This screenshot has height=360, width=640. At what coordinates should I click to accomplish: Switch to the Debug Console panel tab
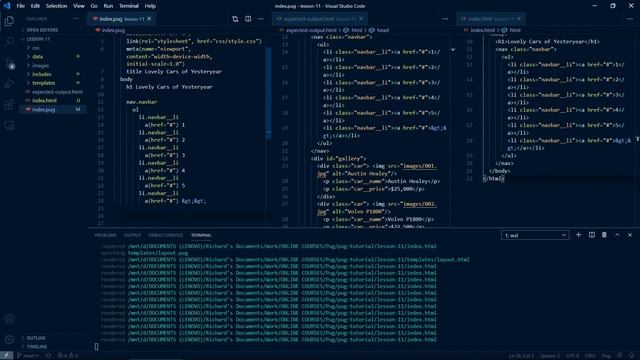tap(166, 236)
